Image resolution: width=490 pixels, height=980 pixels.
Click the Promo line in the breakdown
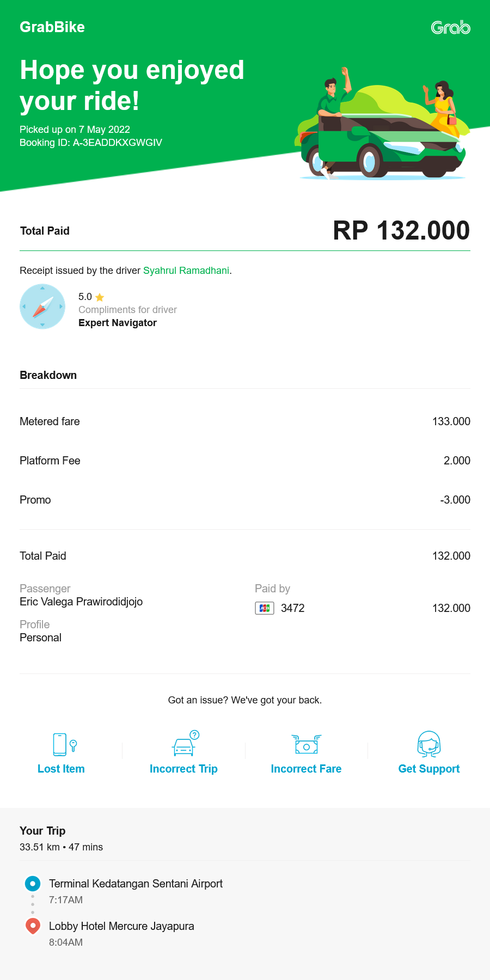click(35, 499)
